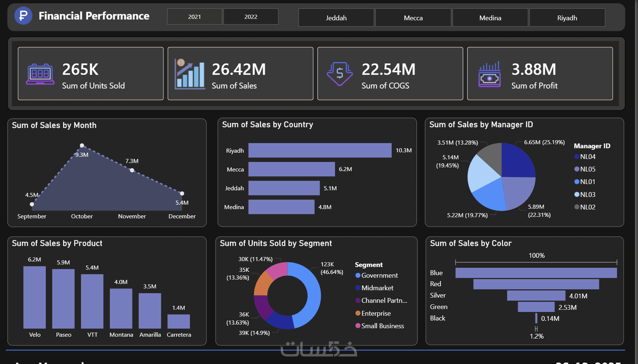Viewport: 638px width, 364px height.
Task: Select the Riyadh slicer button
Action: point(567,18)
